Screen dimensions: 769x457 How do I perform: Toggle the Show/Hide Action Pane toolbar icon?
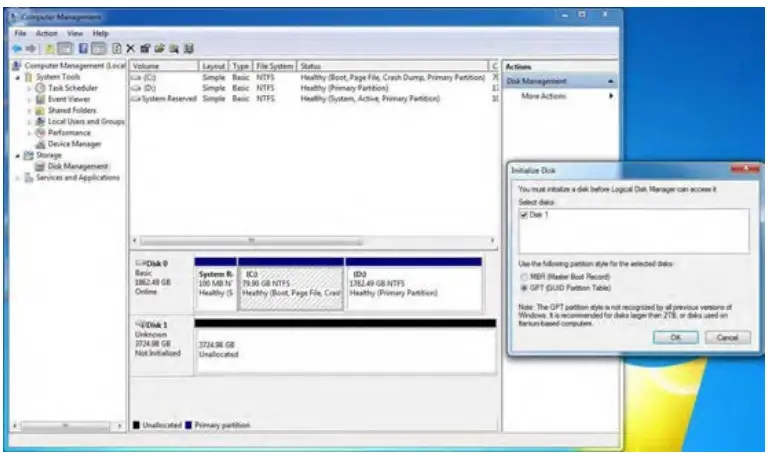99,49
